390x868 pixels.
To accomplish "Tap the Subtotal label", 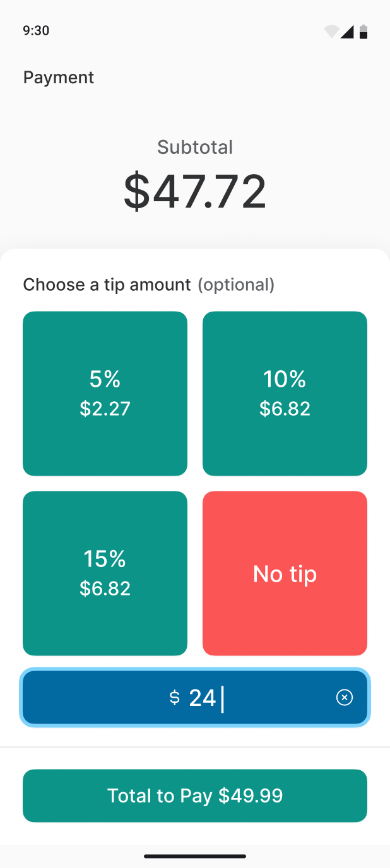I will 195,148.
